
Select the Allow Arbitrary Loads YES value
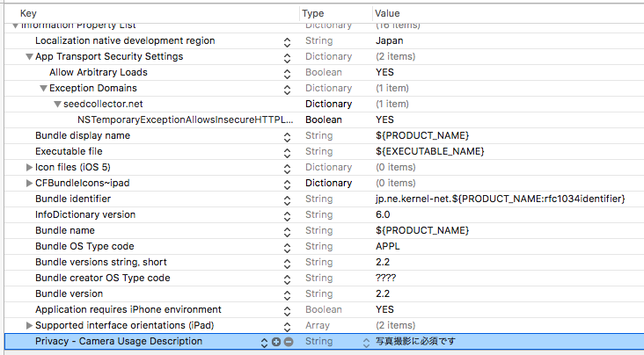384,73
